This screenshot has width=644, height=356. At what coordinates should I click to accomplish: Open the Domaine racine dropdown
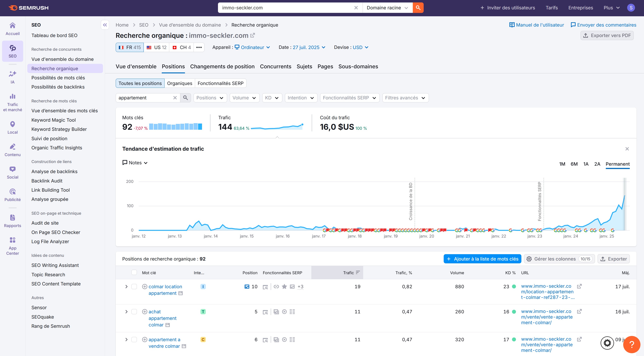click(x=387, y=8)
